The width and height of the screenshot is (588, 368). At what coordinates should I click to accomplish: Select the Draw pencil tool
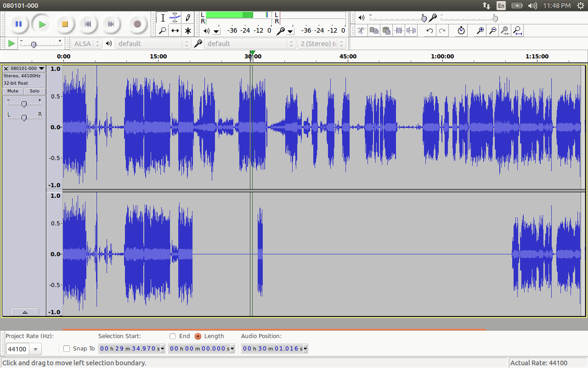[x=188, y=18]
